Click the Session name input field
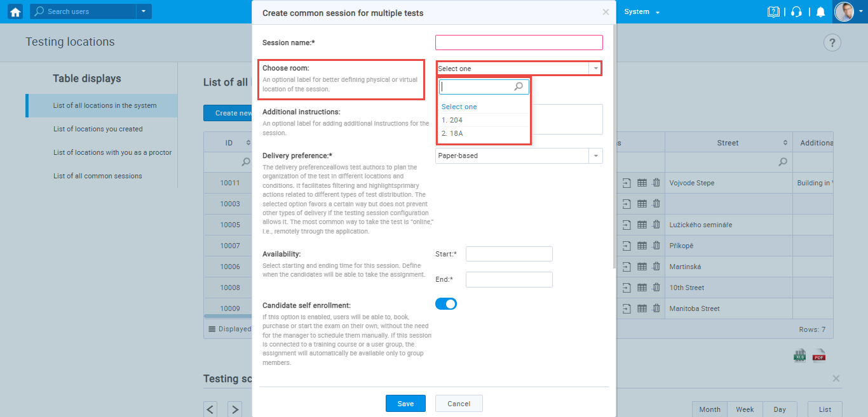This screenshot has width=868, height=417. [x=519, y=43]
